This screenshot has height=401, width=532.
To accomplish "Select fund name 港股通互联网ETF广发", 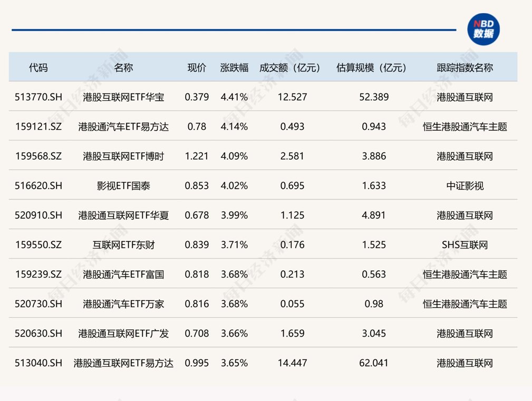I will point(123,333).
